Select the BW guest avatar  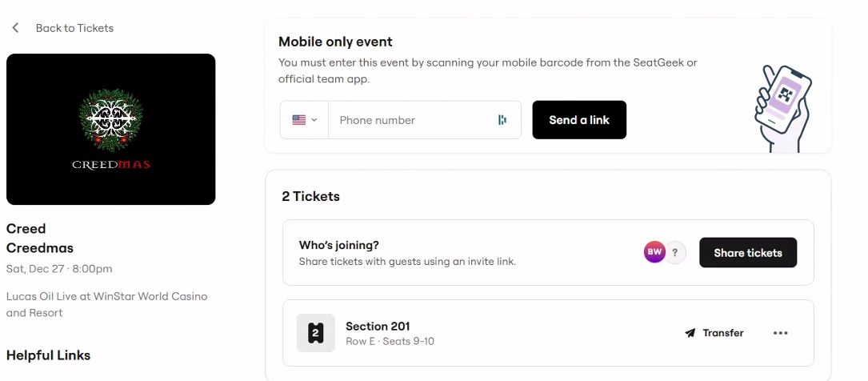click(x=654, y=252)
